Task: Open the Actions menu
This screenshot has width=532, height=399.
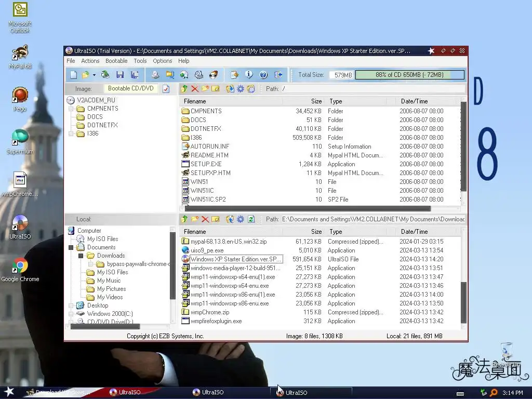Action: coord(90,61)
